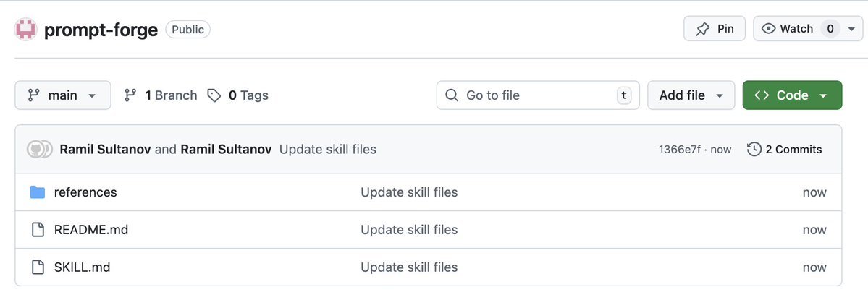The image size is (868, 300).
Task: Click the references folder icon
Action: click(38, 192)
